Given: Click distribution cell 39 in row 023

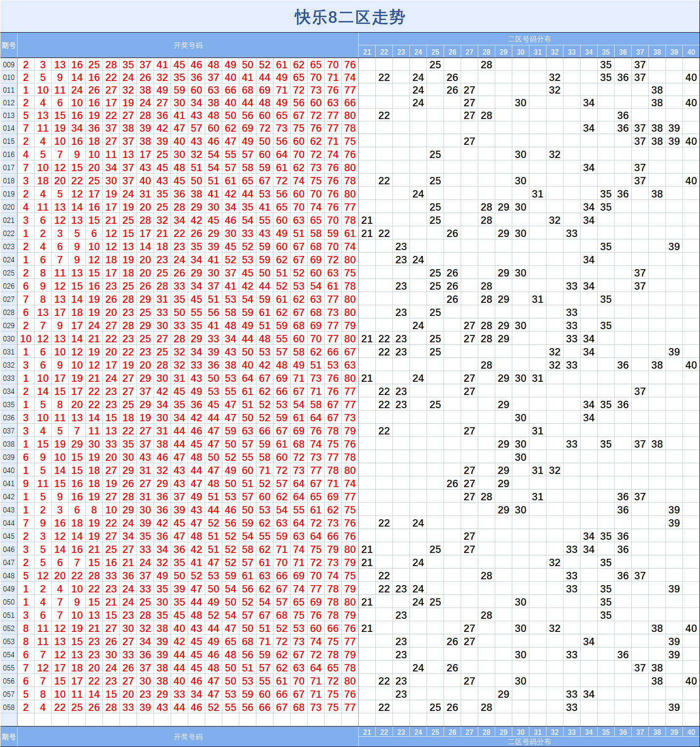Looking at the screenshot, I should coord(674,247).
